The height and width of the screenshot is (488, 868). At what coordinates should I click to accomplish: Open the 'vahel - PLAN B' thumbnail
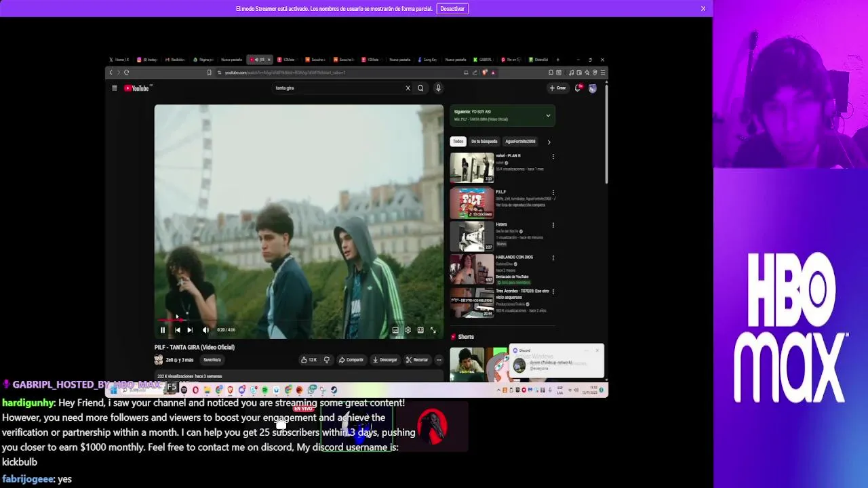472,168
